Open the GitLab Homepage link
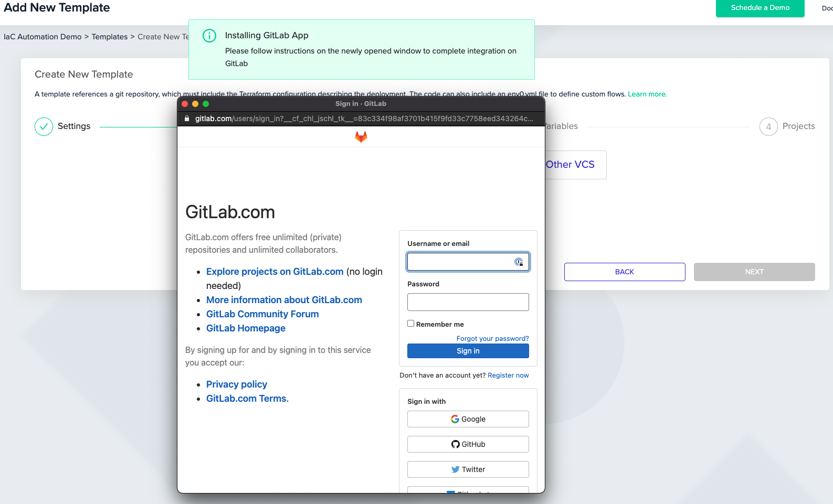The width and height of the screenshot is (833, 504). point(246,328)
